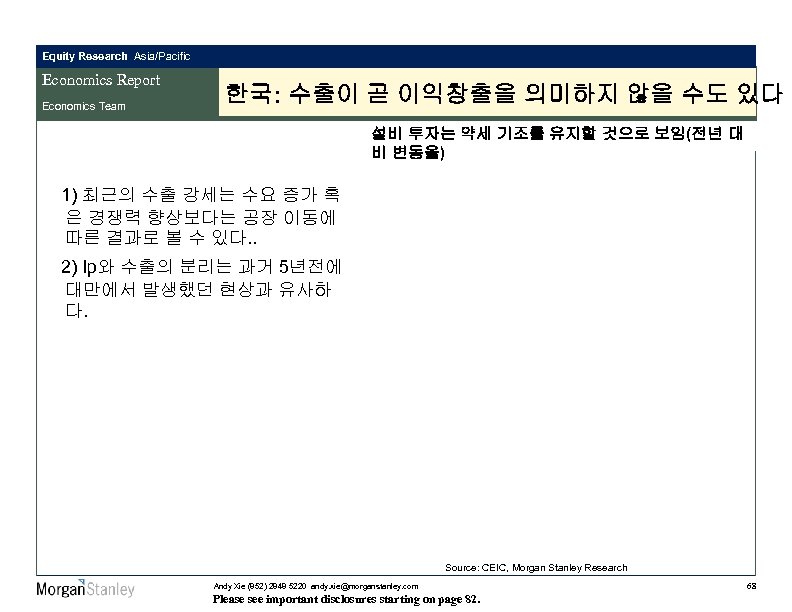Image resolution: width=792 pixels, height=612 pixels.
Task: Click the andy.xie@morganstanley.com email address
Action: click(364, 586)
